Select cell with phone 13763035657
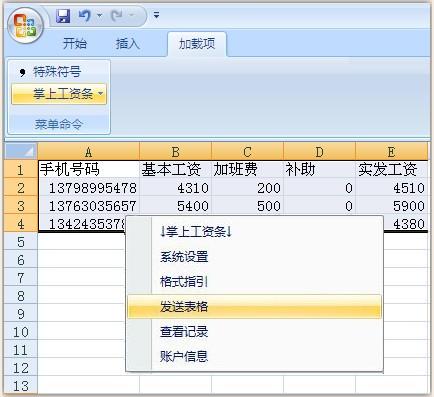Image resolution: width=434 pixels, height=397 pixels. tap(89, 206)
